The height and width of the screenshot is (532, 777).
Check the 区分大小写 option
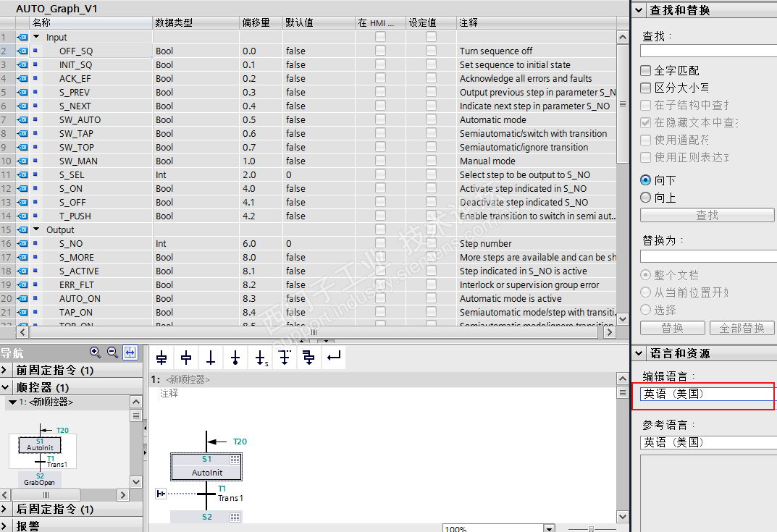(646, 88)
